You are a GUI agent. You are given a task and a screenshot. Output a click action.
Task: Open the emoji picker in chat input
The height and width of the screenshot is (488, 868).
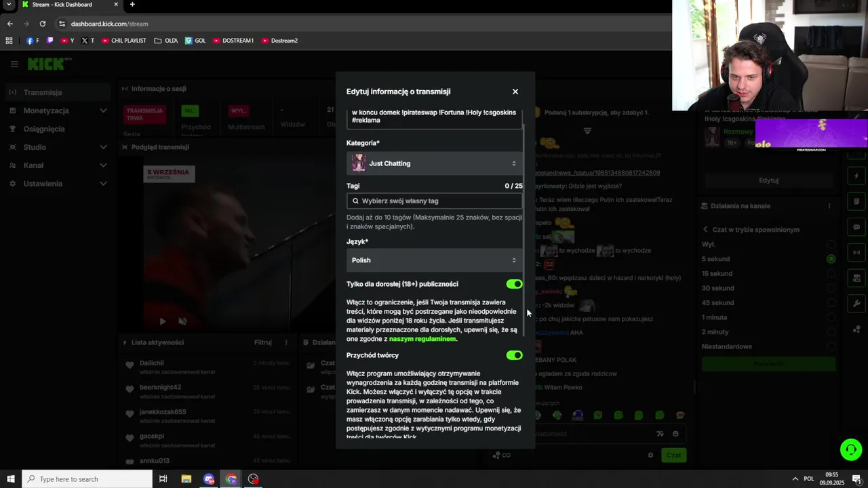click(675, 434)
